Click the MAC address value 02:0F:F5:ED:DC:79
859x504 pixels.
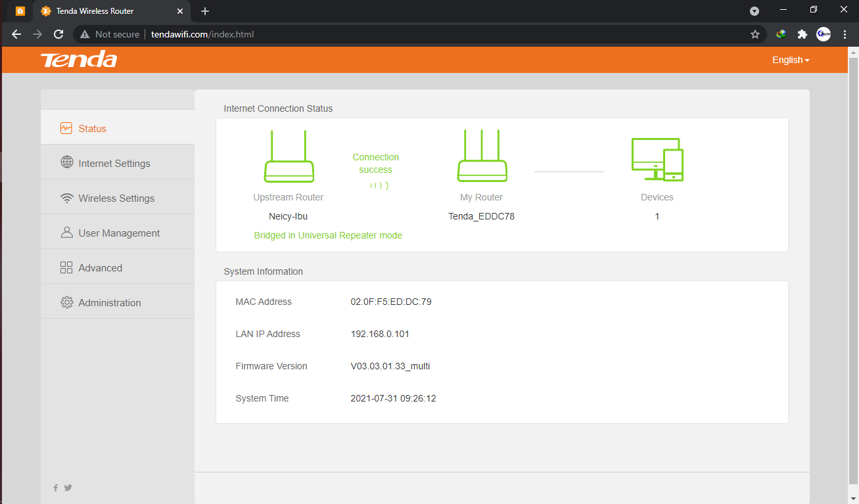[391, 302]
